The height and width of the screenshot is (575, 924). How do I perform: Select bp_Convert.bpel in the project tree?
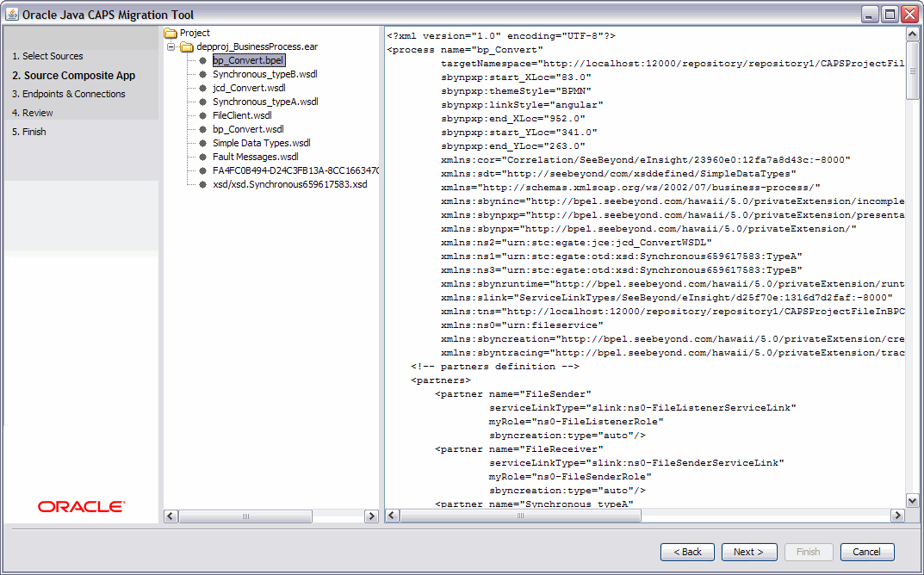[x=249, y=60]
